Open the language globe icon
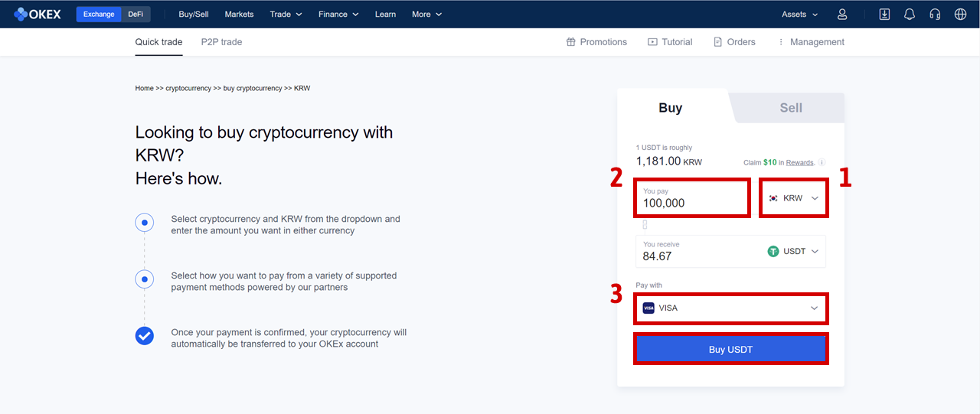 coord(961,14)
